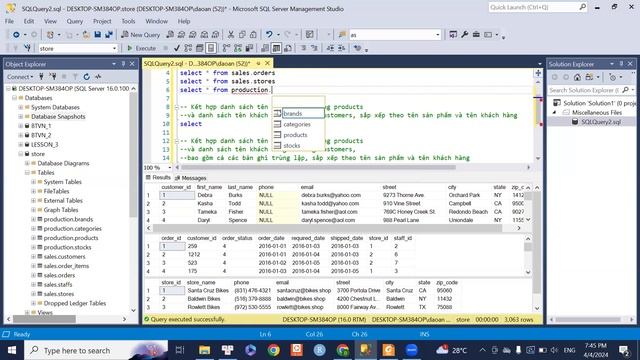
Task: Open the Connect dropdown in Object Explorer
Action: pos(20,76)
